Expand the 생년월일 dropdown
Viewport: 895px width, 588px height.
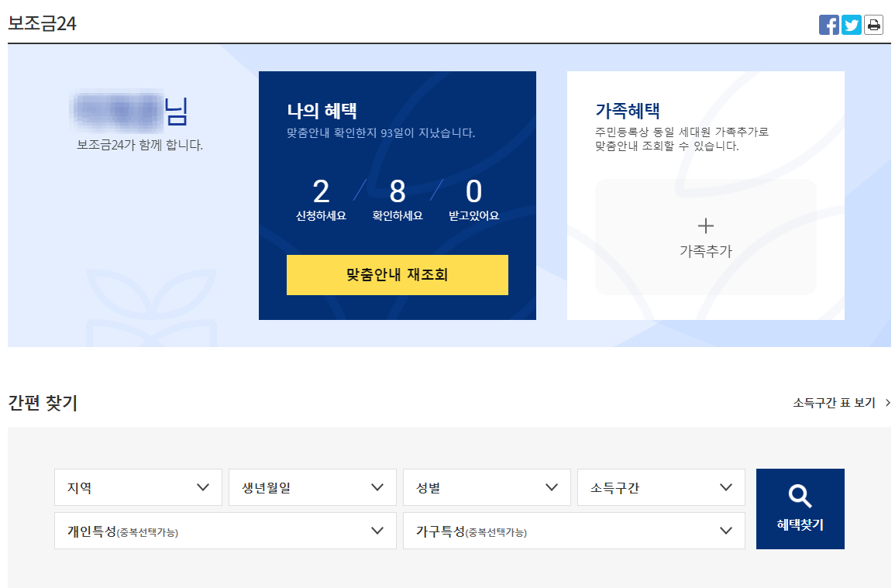click(x=312, y=487)
